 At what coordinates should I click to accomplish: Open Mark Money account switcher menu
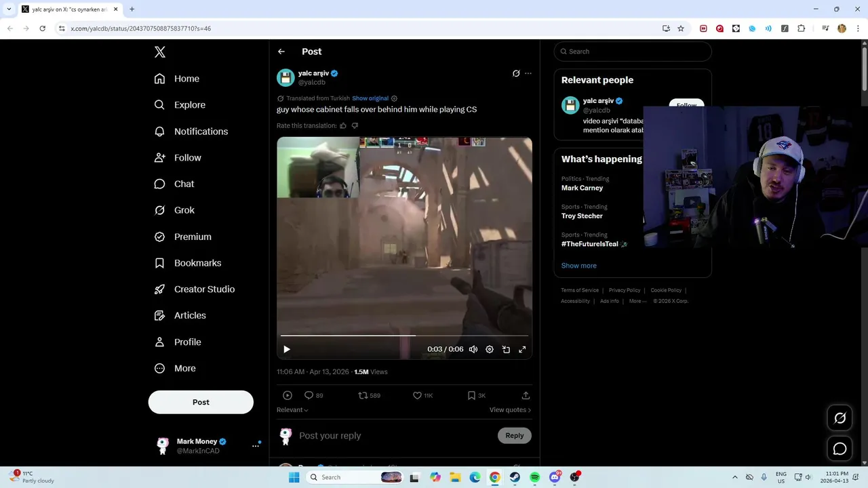(208, 445)
